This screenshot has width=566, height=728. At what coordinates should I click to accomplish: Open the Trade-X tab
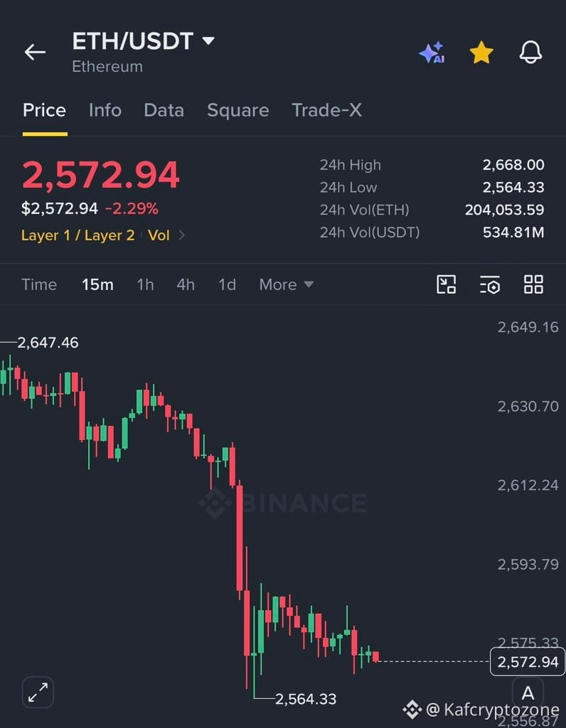[x=326, y=110]
